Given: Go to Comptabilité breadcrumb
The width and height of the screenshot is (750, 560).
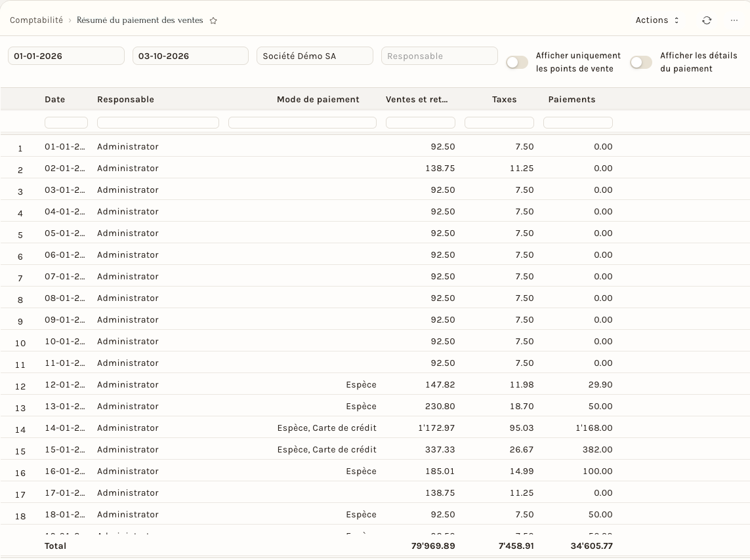Looking at the screenshot, I should (x=36, y=20).
